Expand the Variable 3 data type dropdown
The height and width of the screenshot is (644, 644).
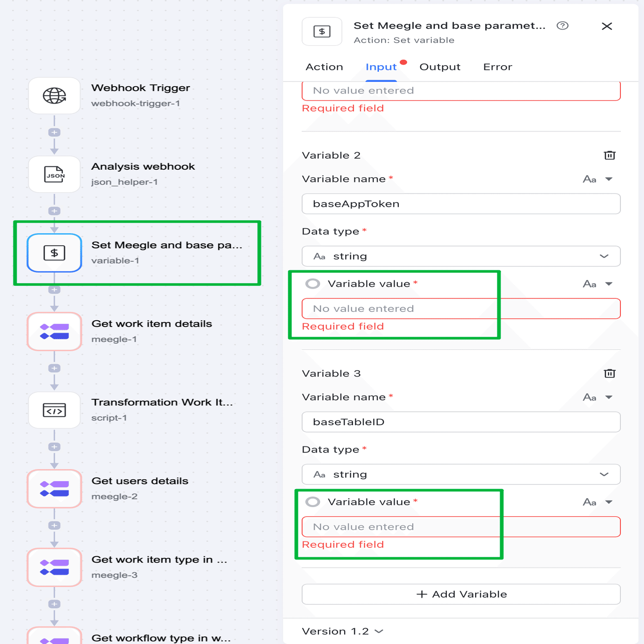(461, 474)
